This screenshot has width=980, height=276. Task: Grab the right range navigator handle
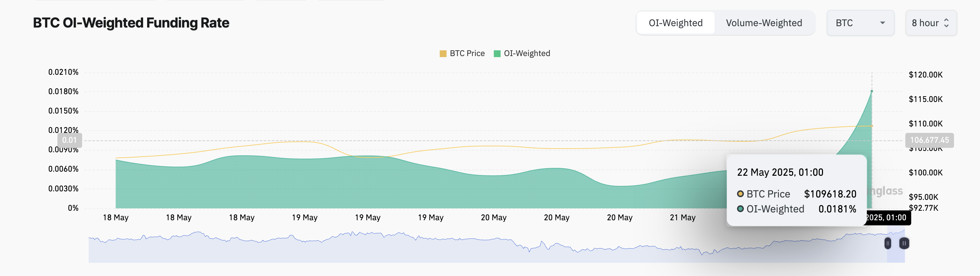tap(904, 243)
